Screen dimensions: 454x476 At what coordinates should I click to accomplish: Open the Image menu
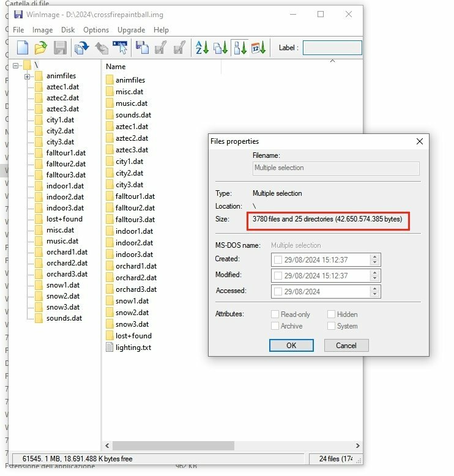(42, 30)
